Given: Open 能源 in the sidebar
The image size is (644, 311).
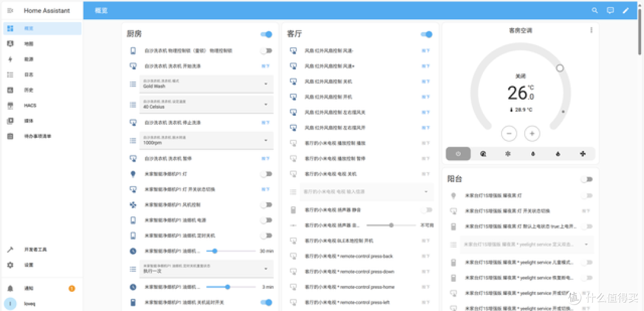Looking at the screenshot, I should coord(42,59).
